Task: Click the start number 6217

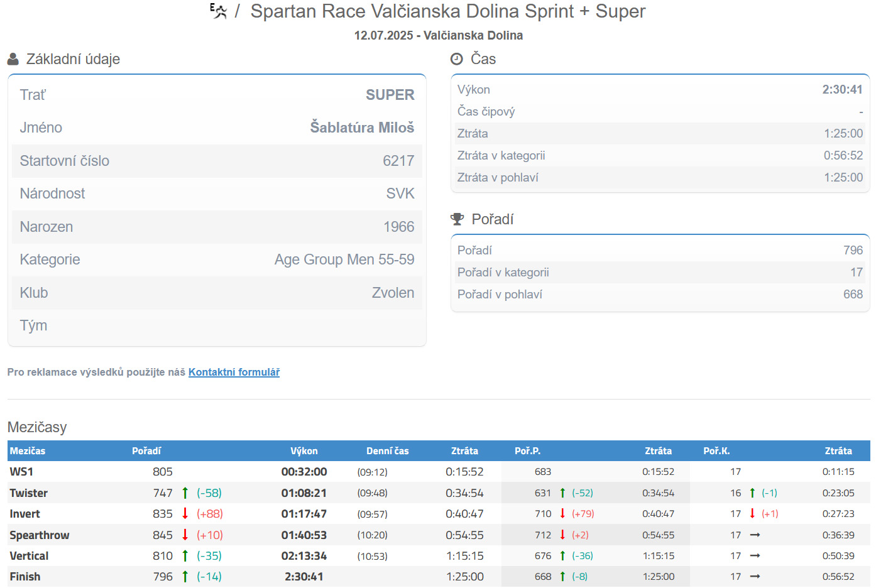Action: pyautogui.click(x=398, y=161)
